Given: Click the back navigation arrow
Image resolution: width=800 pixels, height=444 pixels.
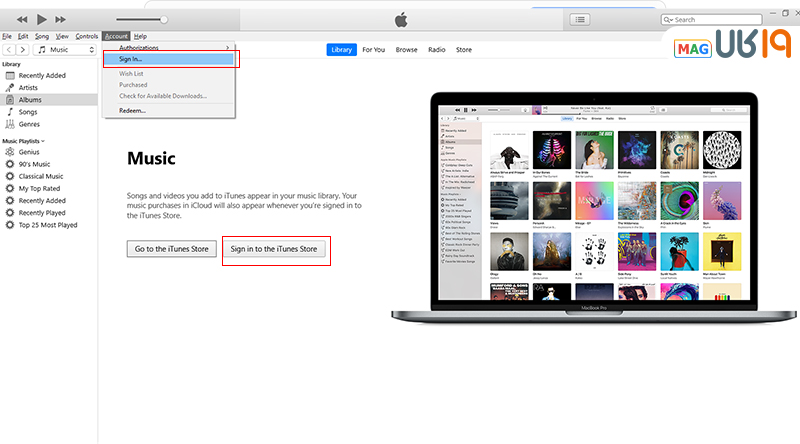Looking at the screenshot, I should [8, 49].
